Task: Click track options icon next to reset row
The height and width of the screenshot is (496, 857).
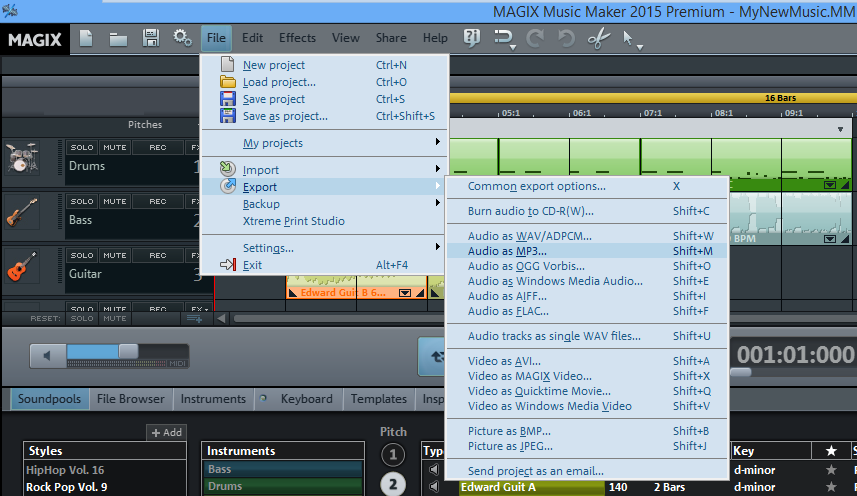Action: [x=195, y=318]
